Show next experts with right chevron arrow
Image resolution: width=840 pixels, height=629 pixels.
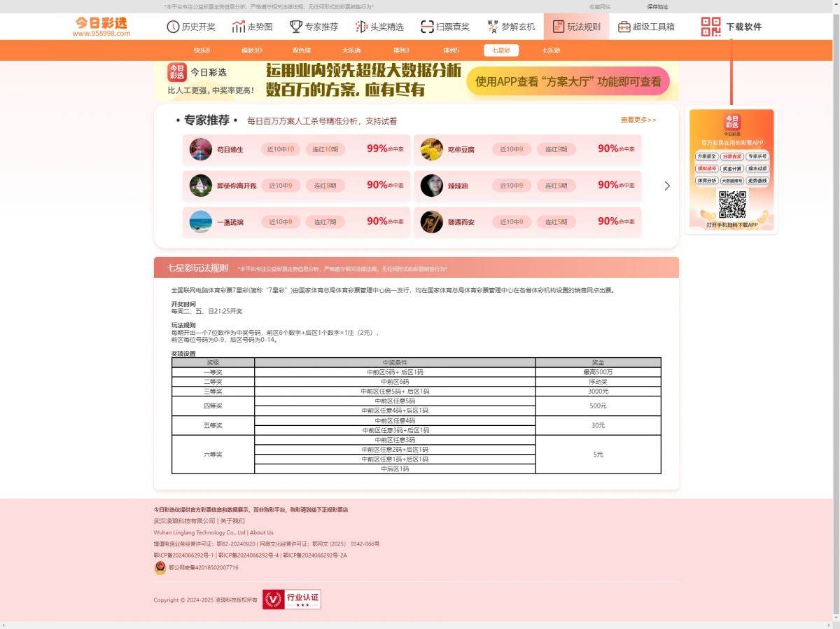[x=666, y=186]
